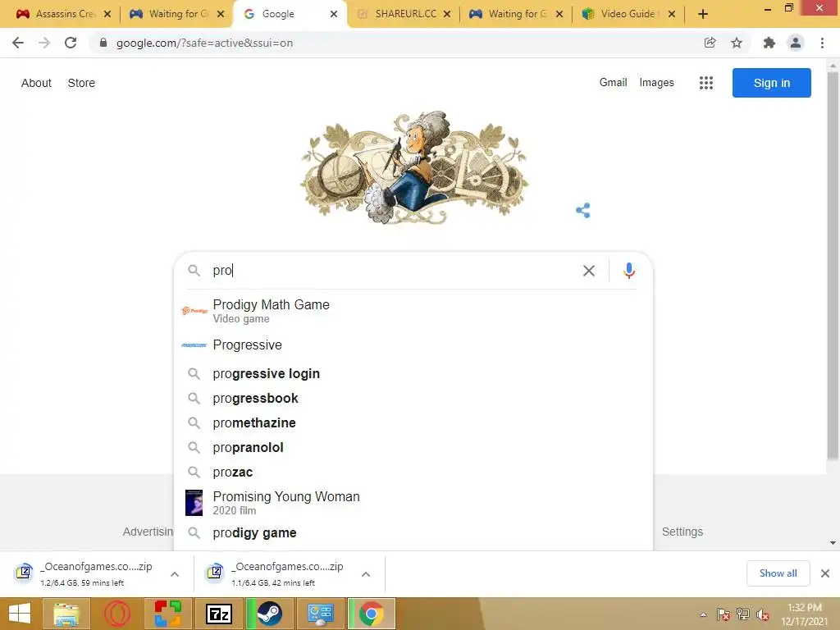
Task: Click into the search input field
Action: coord(394,271)
